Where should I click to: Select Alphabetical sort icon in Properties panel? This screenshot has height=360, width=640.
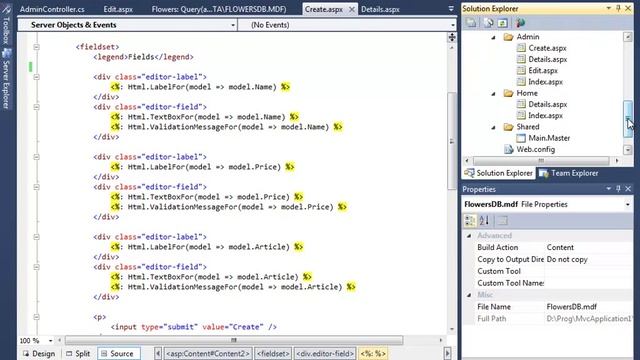tap(484, 221)
